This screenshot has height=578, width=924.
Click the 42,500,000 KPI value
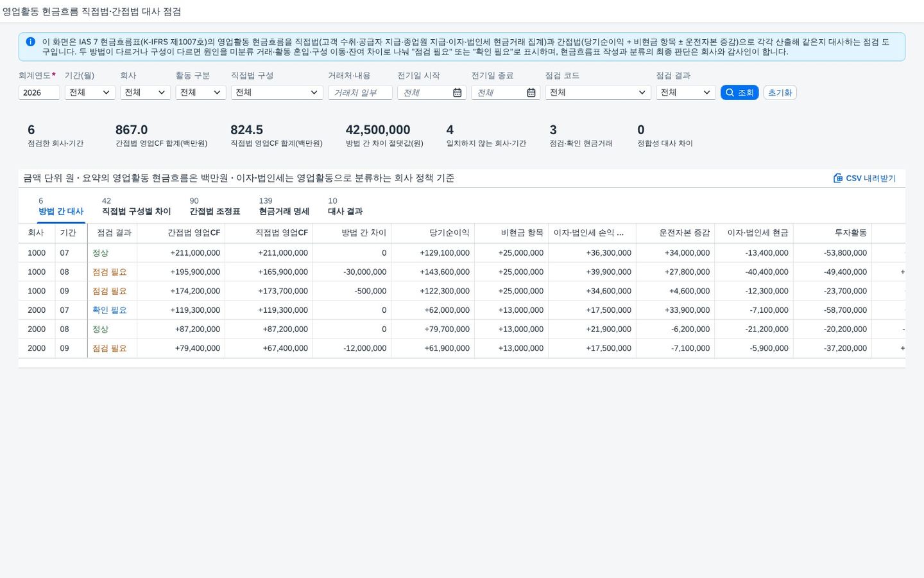pyautogui.click(x=378, y=130)
